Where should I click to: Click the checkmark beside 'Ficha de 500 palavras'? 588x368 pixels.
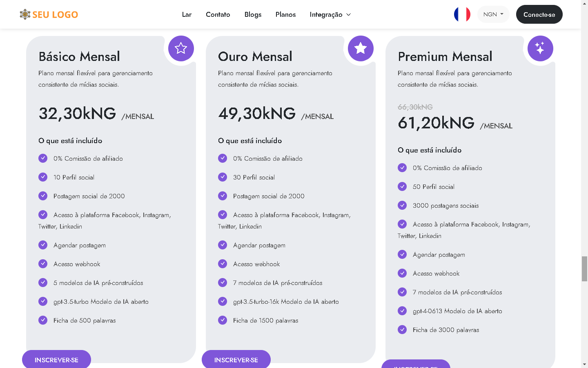(43, 320)
